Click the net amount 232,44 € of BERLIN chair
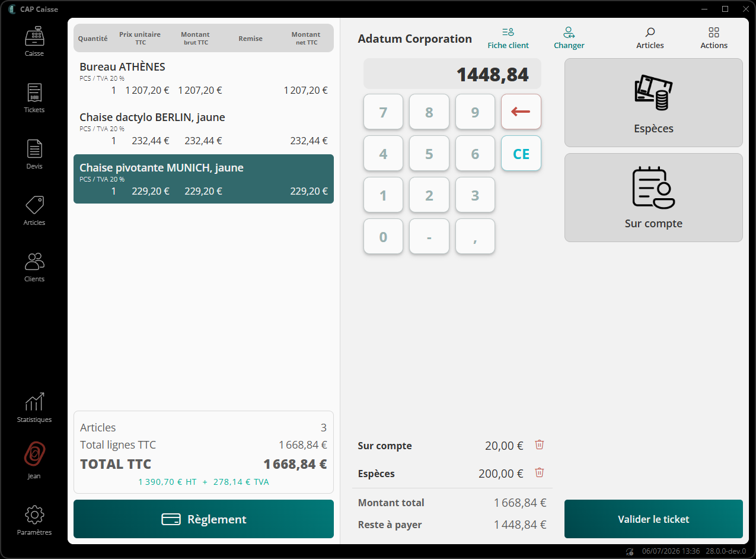The width and height of the screenshot is (756, 559). click(x=309, y=141)
